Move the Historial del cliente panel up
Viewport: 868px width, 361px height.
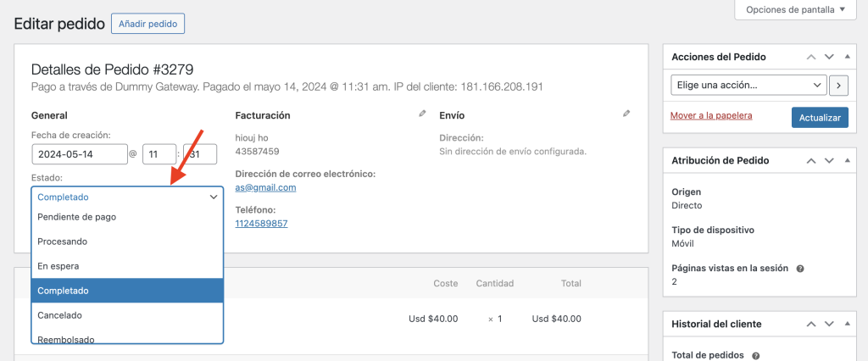pos(811,324)
